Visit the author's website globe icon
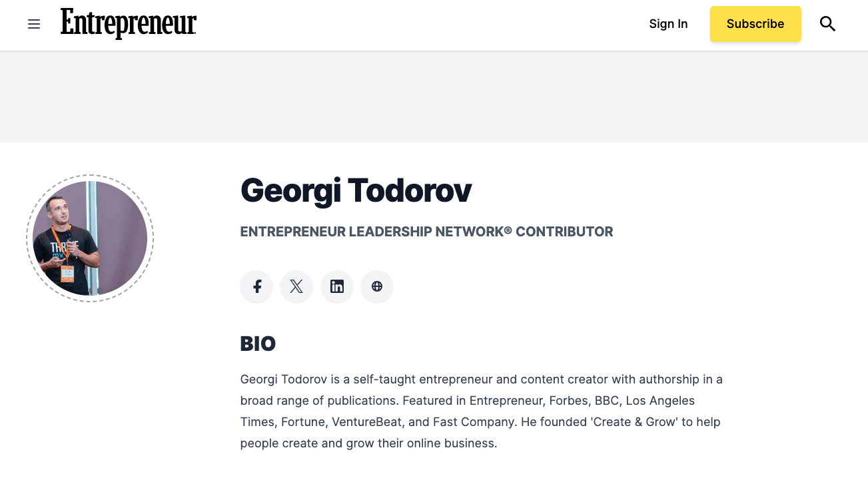This screenshot has height=488, width=868. [x=377, y=286]
